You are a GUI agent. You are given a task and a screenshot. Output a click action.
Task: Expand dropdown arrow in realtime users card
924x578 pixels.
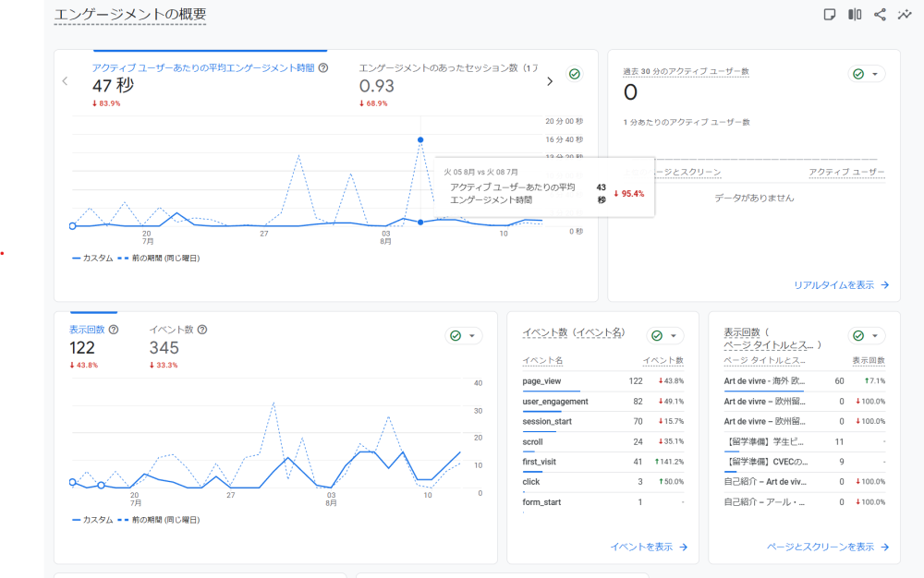(x=875, y=74)
